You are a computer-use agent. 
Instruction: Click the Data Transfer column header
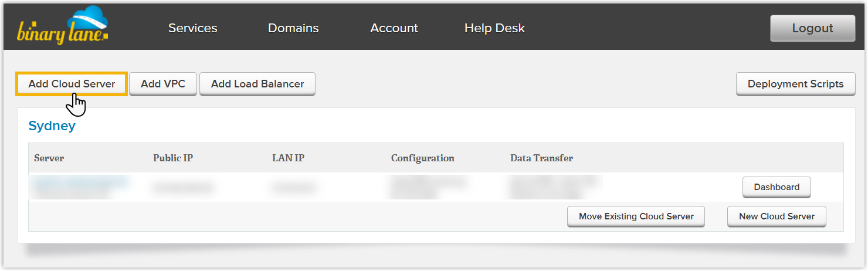click(541, 158)
